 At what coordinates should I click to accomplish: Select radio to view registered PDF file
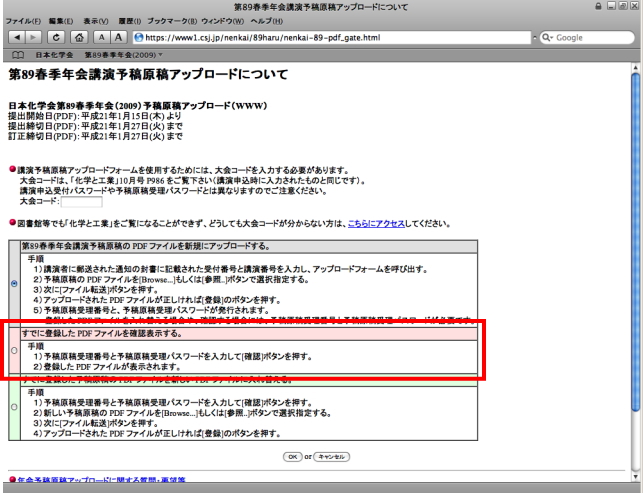12,351
